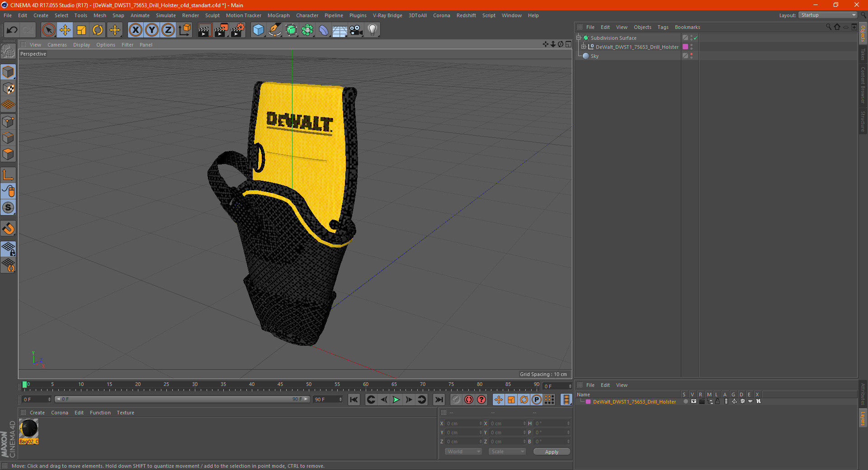Open the MoGraph menu

278,15
